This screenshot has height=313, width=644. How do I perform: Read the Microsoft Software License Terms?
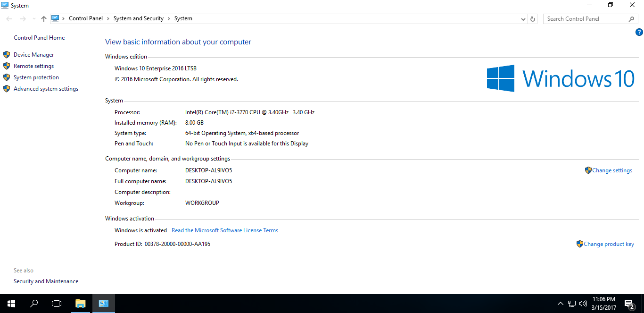point(225,230)
